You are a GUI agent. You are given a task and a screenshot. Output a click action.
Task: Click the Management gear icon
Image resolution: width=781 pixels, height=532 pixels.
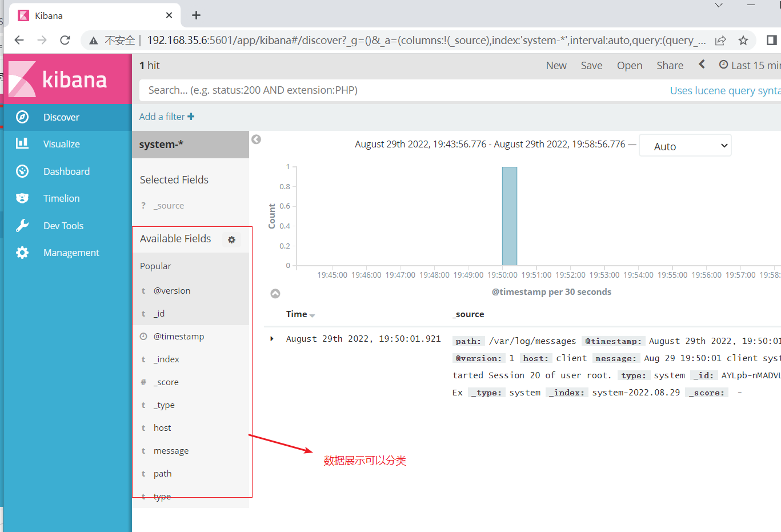tap(22, 253)
